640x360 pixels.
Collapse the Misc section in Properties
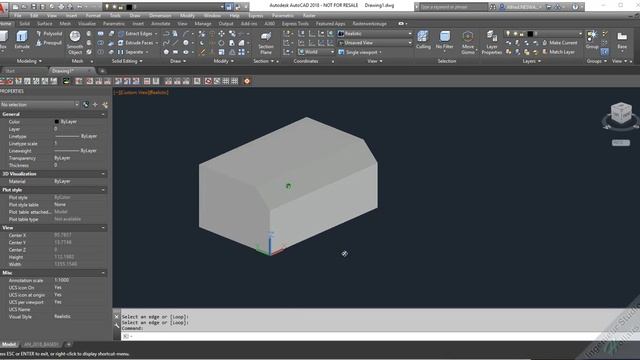click(103, 273)
